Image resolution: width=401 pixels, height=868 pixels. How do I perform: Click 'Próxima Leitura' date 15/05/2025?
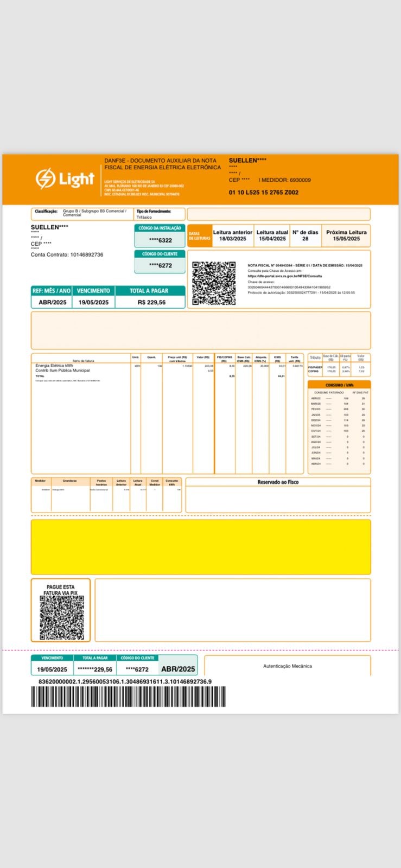click(346, 239)
